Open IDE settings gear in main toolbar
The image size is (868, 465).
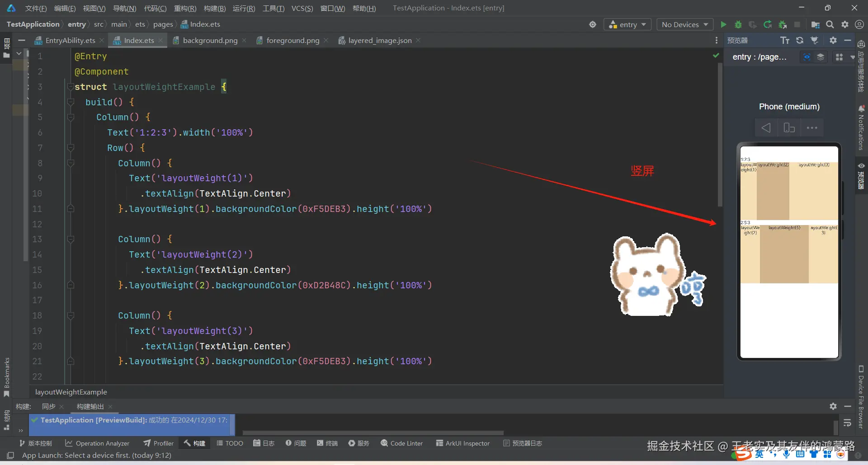(x=845, y=24)
